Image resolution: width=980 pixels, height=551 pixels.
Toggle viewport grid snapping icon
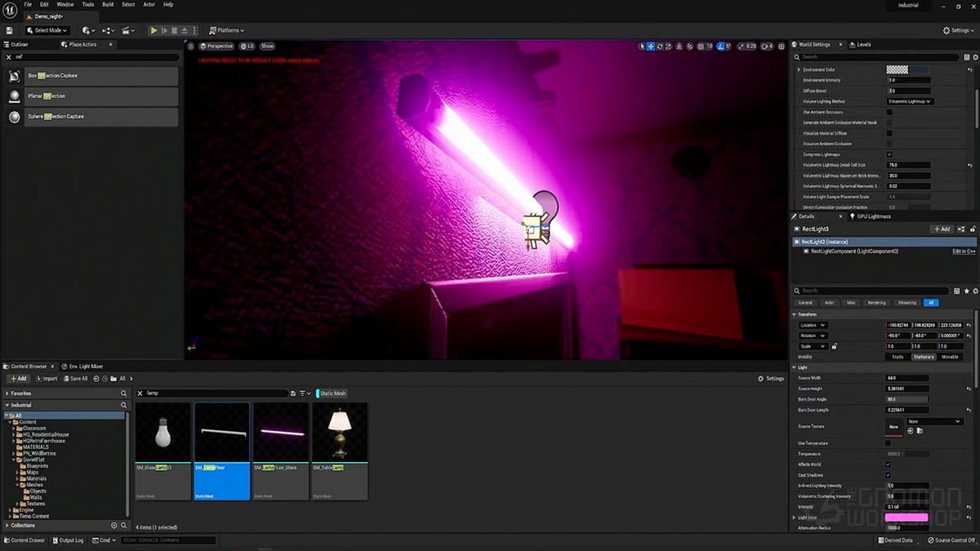point(701,46)
